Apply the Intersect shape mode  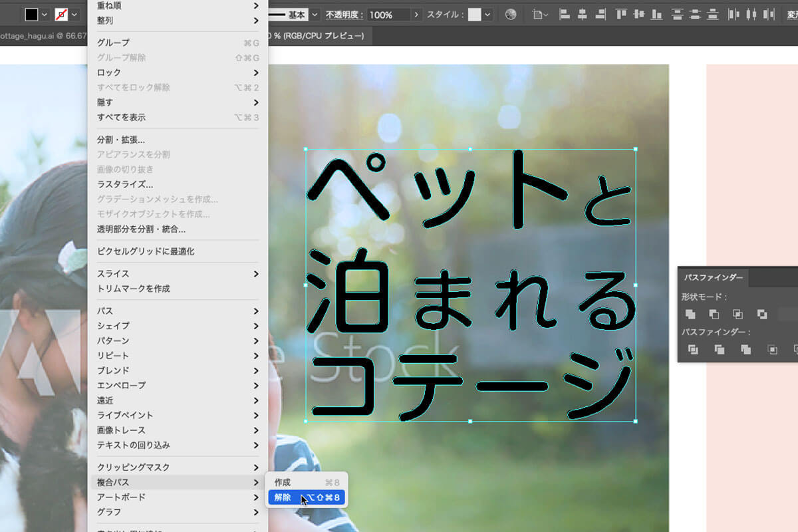point(738,314)
